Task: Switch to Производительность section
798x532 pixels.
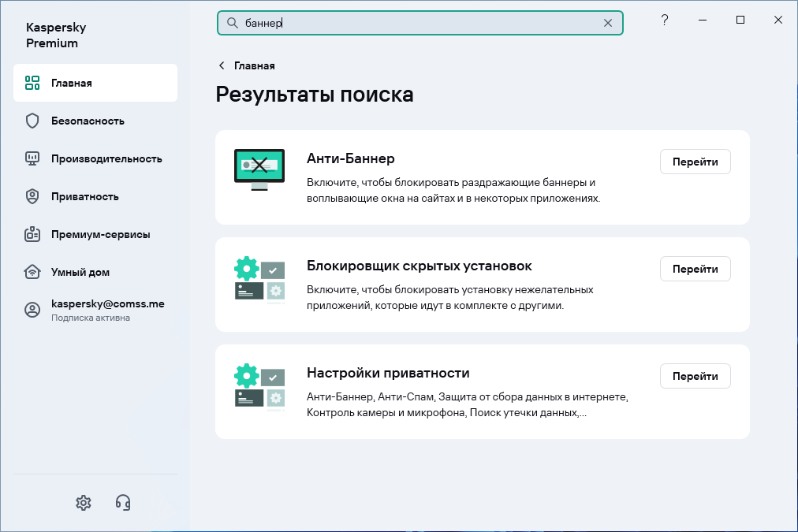Action: tap(95, 158)
